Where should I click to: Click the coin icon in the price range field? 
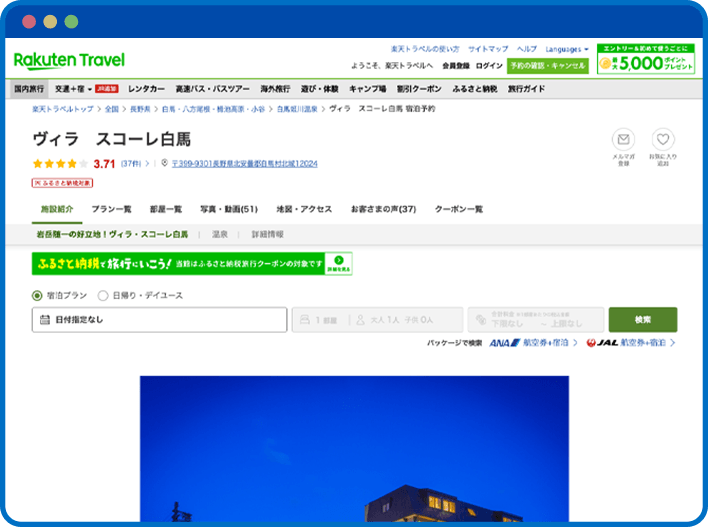(481, 320)
